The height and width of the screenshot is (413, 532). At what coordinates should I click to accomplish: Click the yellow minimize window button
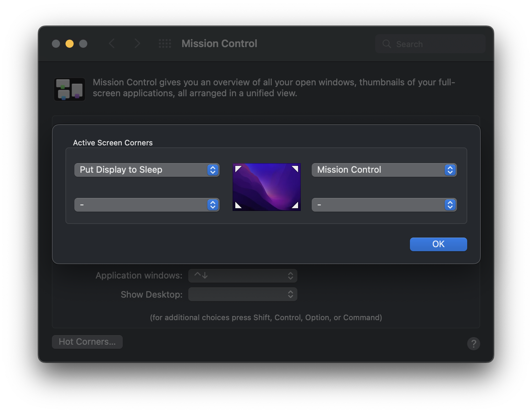[70, 44]
